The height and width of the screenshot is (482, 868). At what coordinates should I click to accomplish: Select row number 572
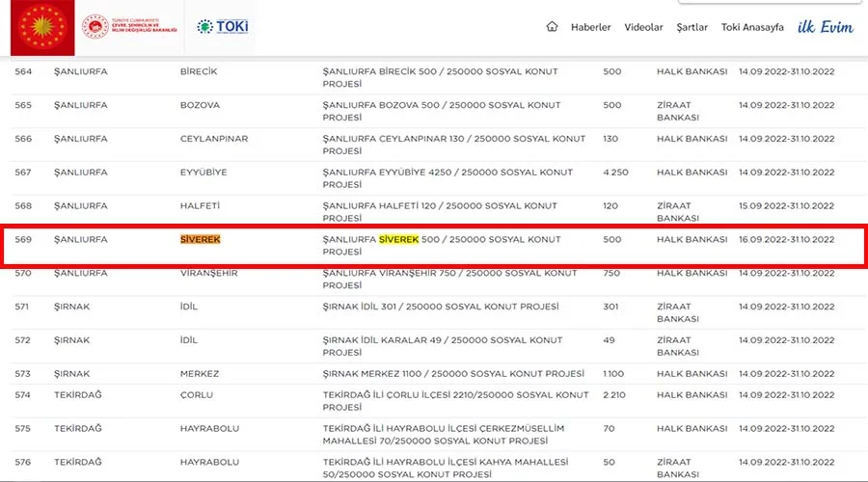point(23,340)
